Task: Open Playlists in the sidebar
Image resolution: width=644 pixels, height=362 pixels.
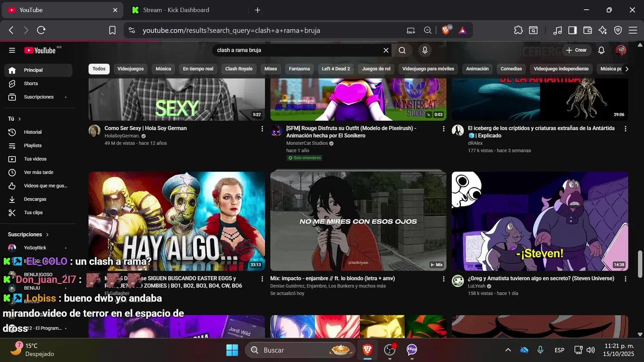Action: coord(38,146)
